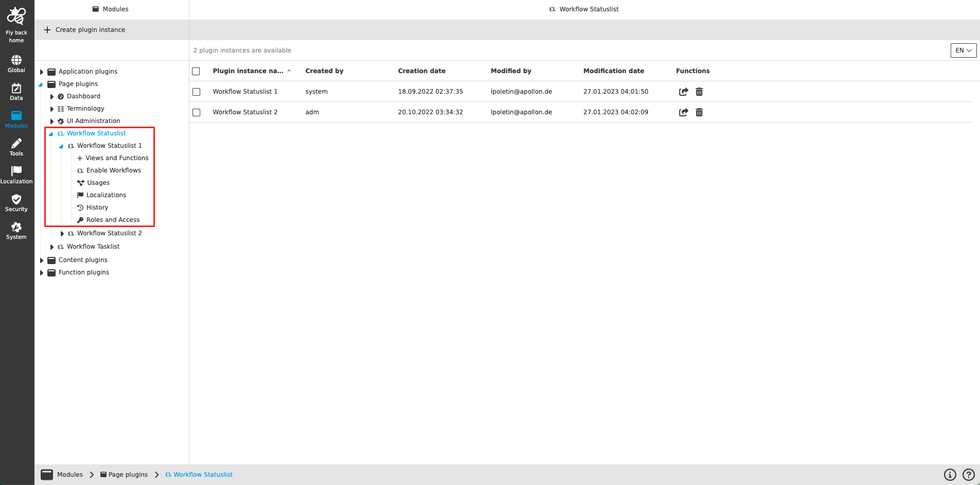Export Workflow Statuslist 2 via share icon

coord(684,112)
